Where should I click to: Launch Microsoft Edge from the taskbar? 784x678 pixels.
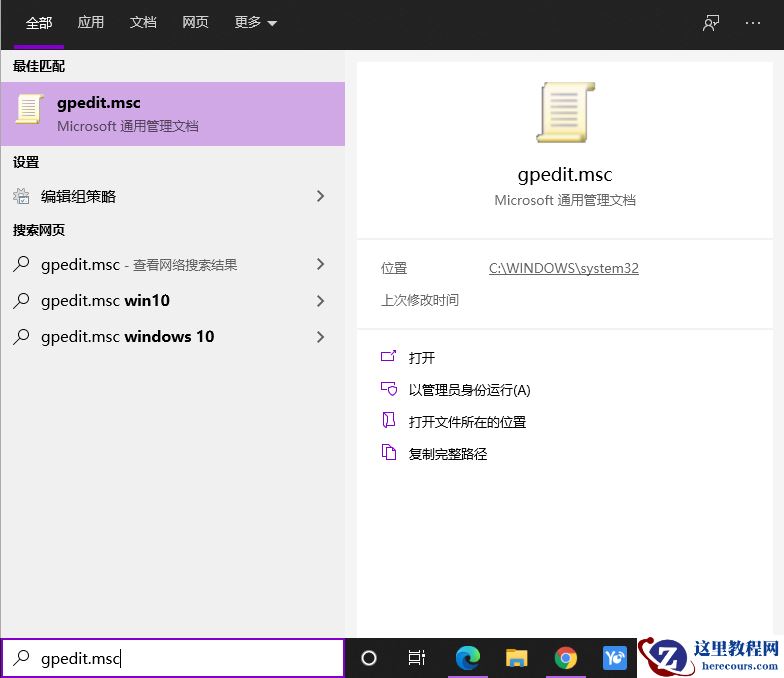(x=468, y=658)
